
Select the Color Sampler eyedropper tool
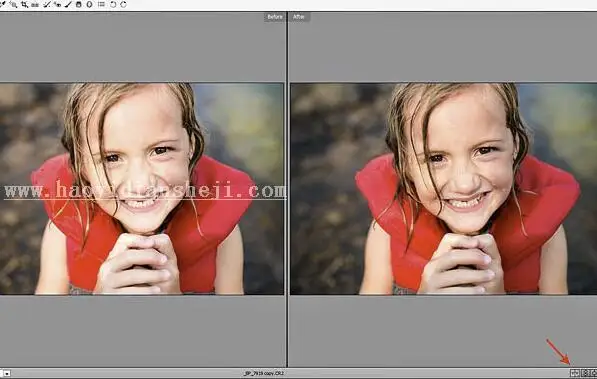click(3, 4)
